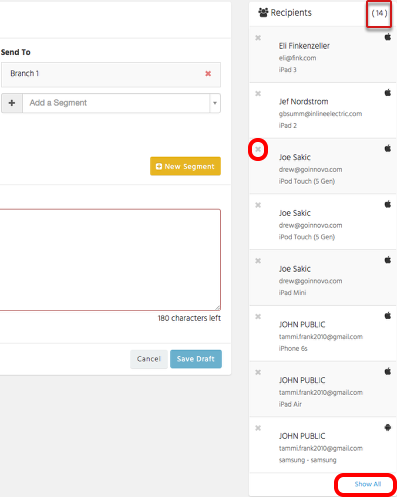Screen dimensions: 397x497
Task: Remove the Branch 1 segment
Action: coord(208,73)
